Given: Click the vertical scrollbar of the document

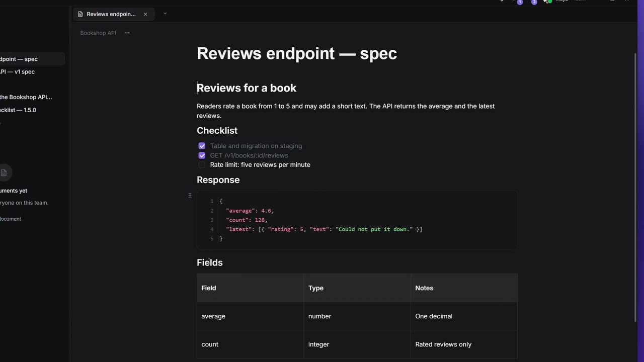Looking at the screenshot, I should pos(635,187).
